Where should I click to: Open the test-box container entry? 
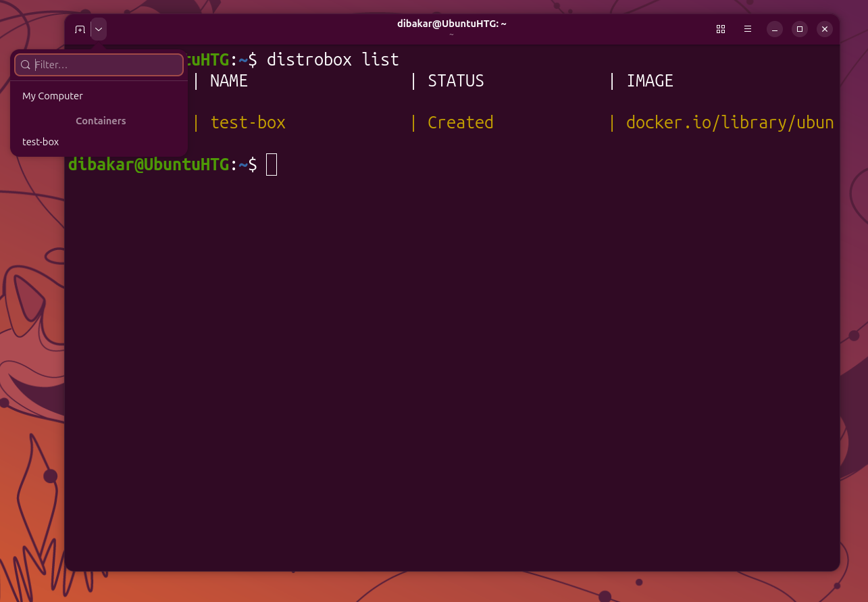[x=99, y=142]
